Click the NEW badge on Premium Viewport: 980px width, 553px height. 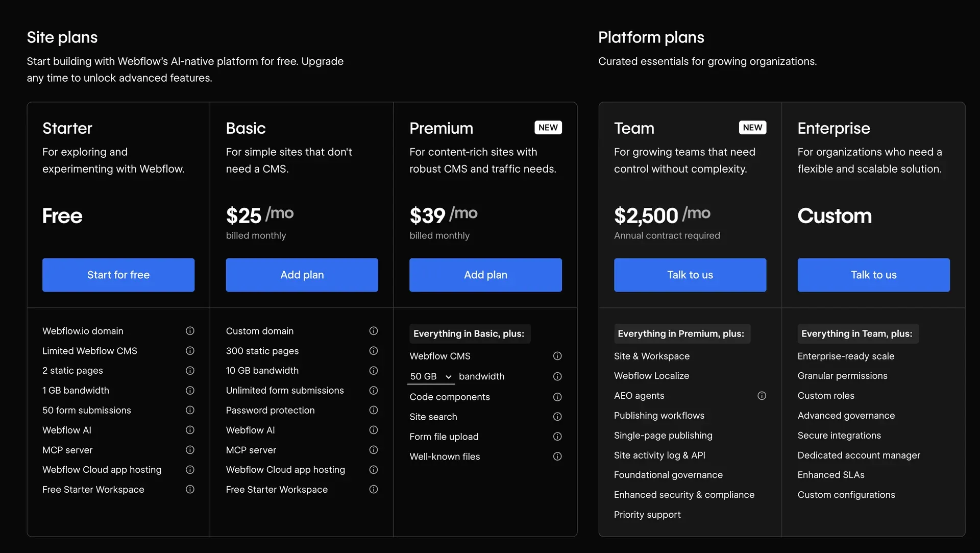[548, 128]
